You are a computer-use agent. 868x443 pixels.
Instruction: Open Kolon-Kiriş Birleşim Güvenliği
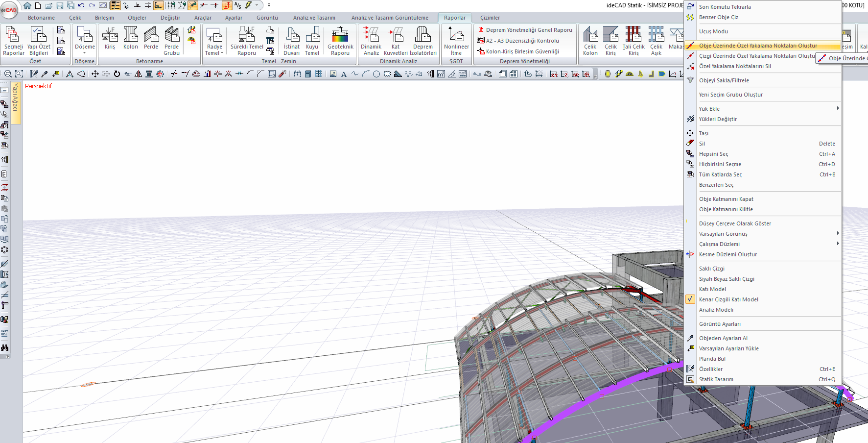pos(518,51)
